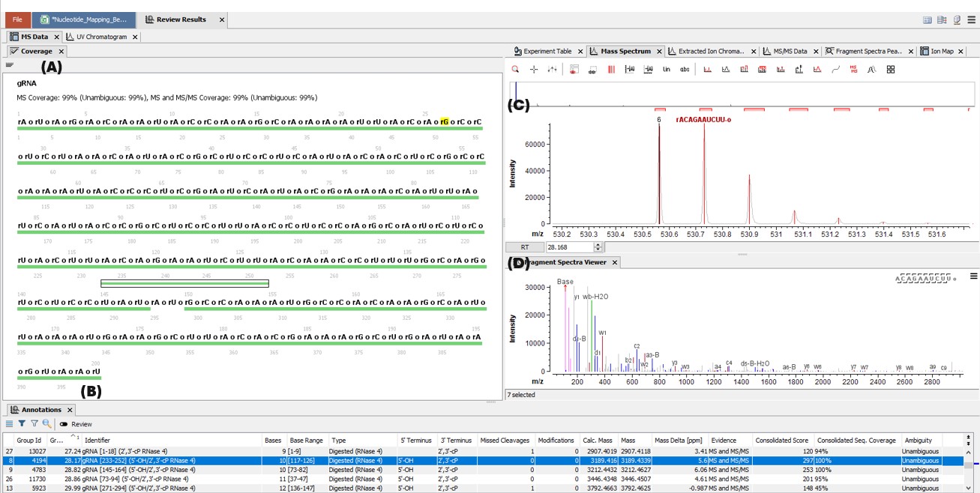This screenshot has width=980, height=493.
Task: Switch to the UV Chromatogram tab
Action: 100,37
